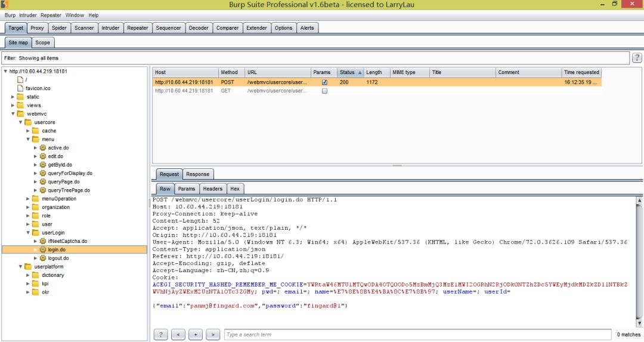Image resolution: width=644 pixels, height=342 pixels.
Task: Click the gear icon for ifNeetCaptcha.do
Action: click(43, 241)
